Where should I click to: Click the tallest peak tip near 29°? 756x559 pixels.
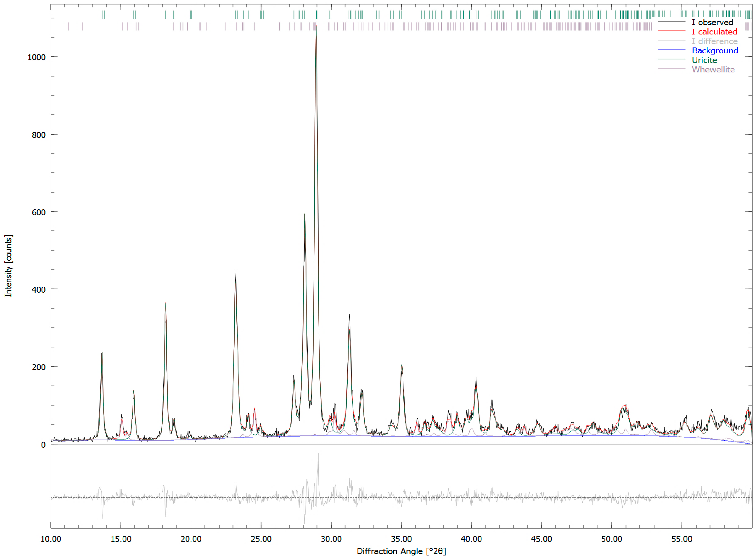[316, 26]
